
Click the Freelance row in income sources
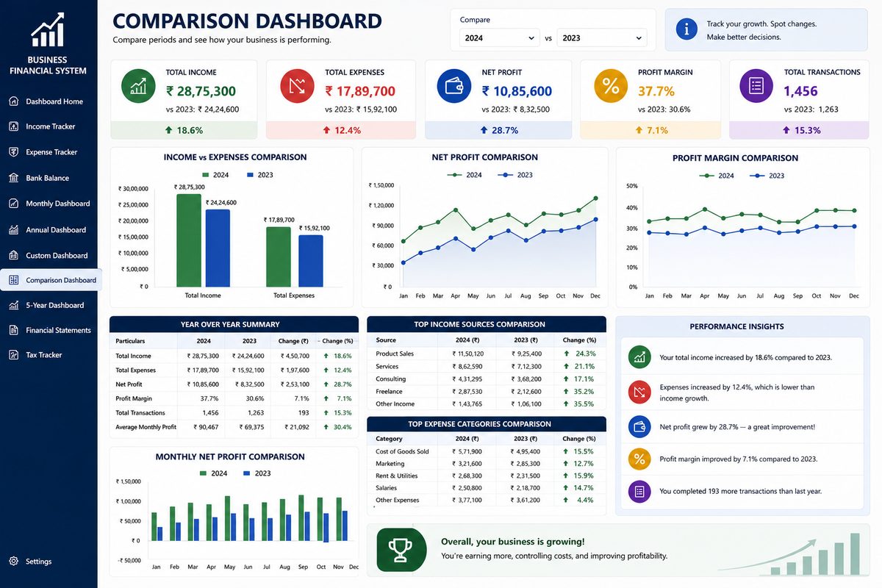(487, 391)
